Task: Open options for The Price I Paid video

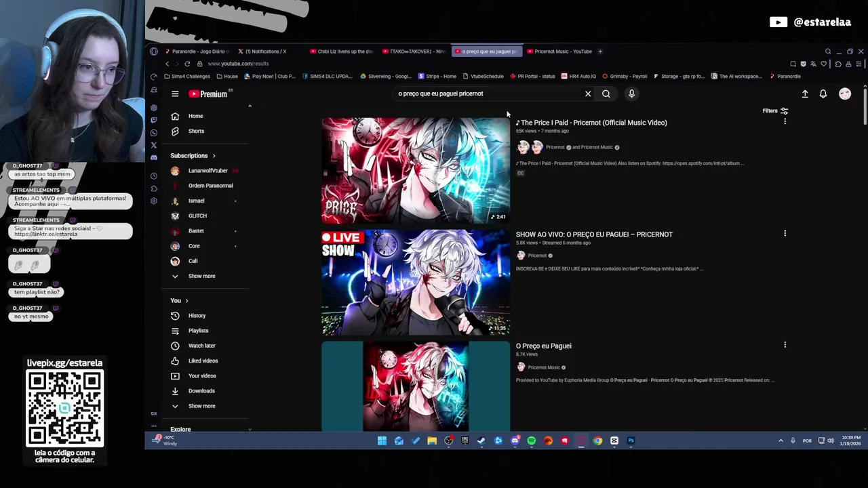Action: pyautogui.click(x=785, y=122)
